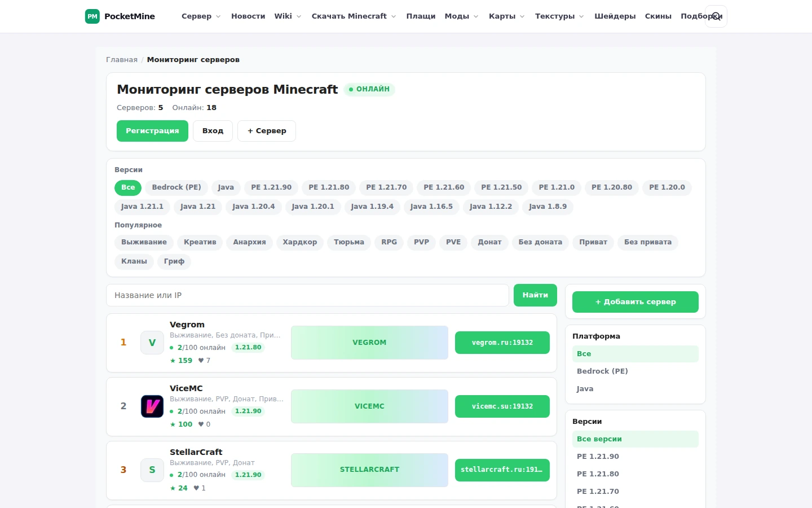Screen dimensions: 812x508
Task: Click the + Сервер button in the header card
Action: click(x=267, y=131)
